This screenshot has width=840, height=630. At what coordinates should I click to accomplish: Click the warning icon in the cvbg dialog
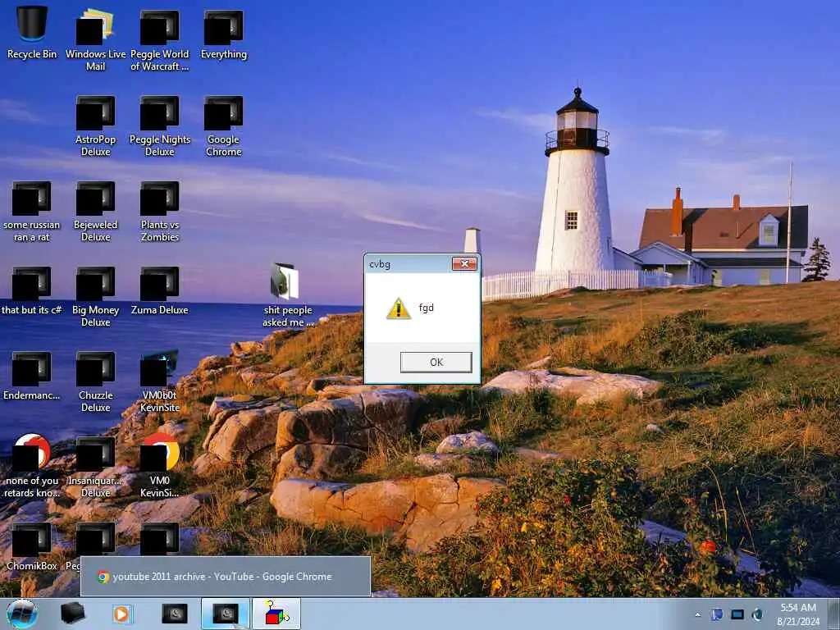(x=399, y=308)
